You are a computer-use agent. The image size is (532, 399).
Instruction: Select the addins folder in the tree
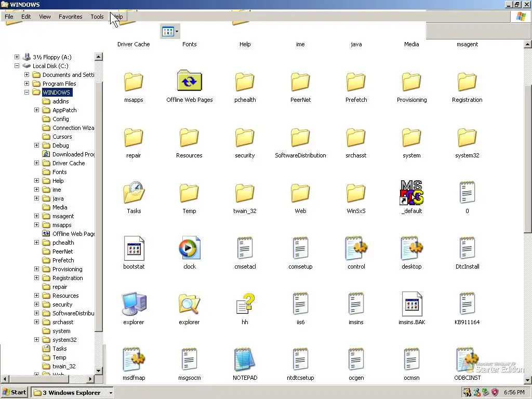(61, 101)
